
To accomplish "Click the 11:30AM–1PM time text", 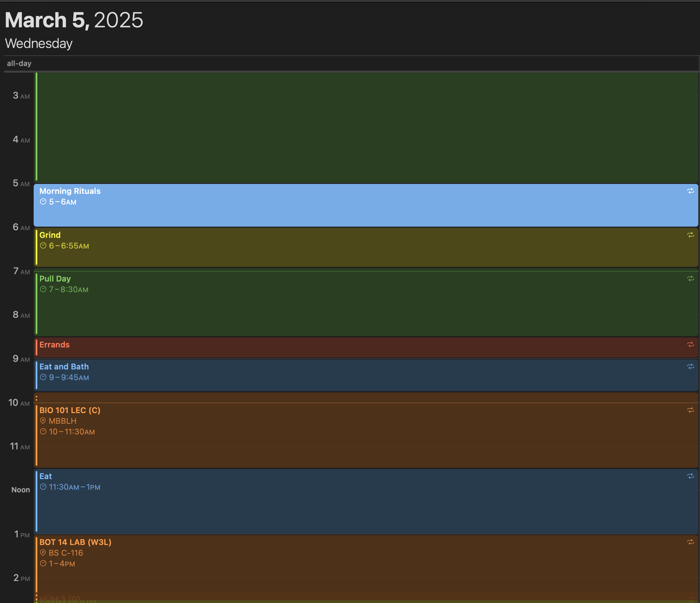I will 75,487.
